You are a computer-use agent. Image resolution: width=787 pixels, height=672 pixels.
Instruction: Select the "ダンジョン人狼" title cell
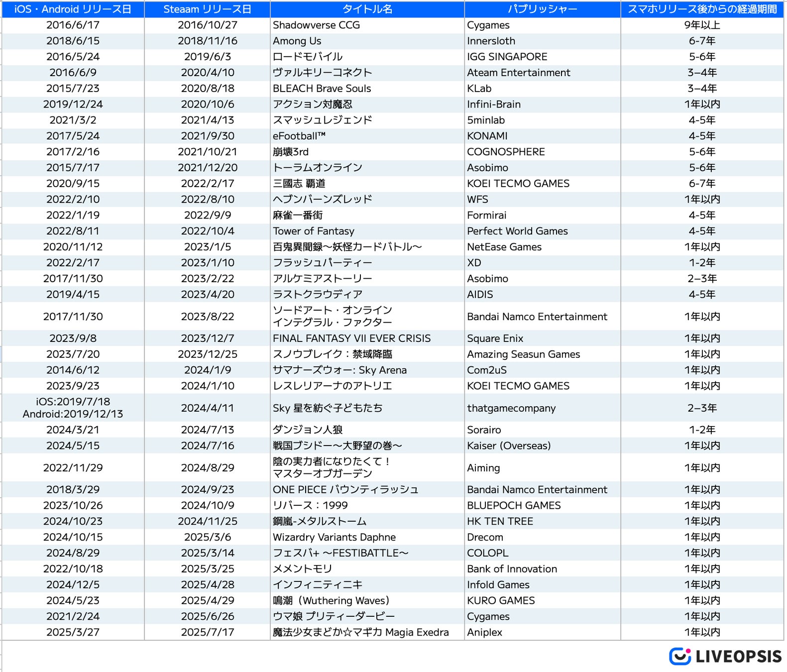[367, 430]
